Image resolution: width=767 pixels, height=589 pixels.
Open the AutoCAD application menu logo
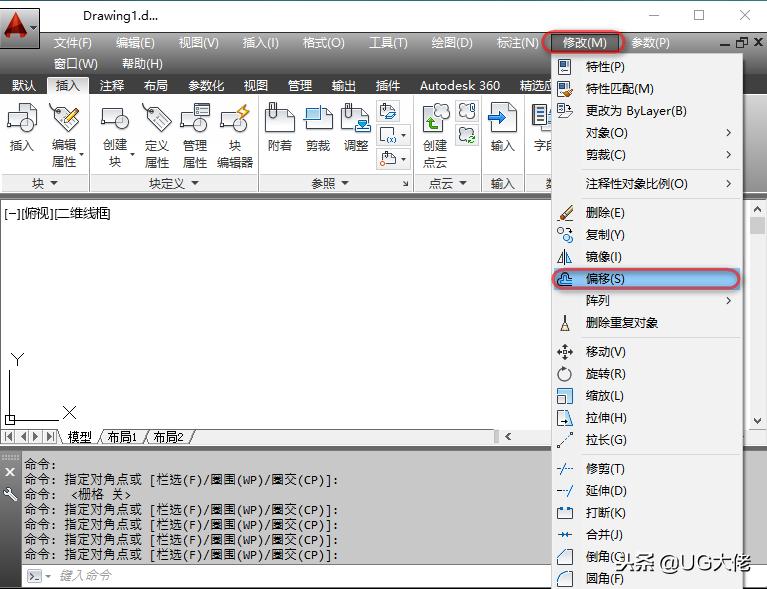(19, 27)
